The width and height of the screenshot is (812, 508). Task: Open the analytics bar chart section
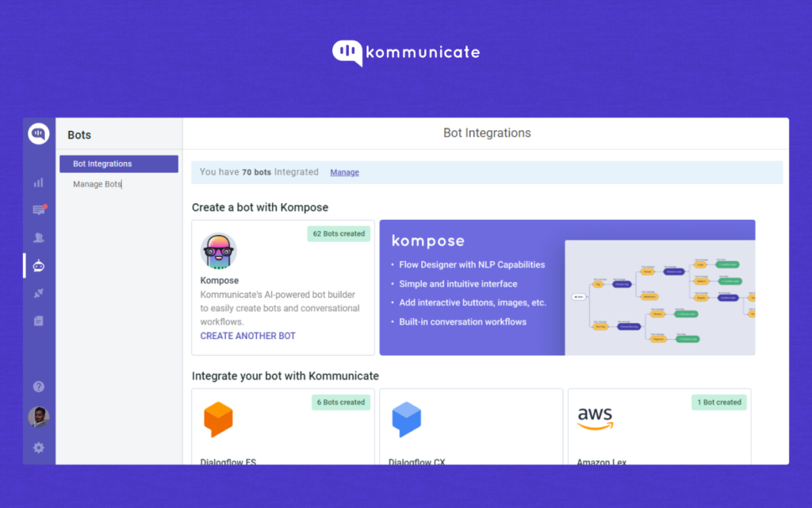[39, 183]
